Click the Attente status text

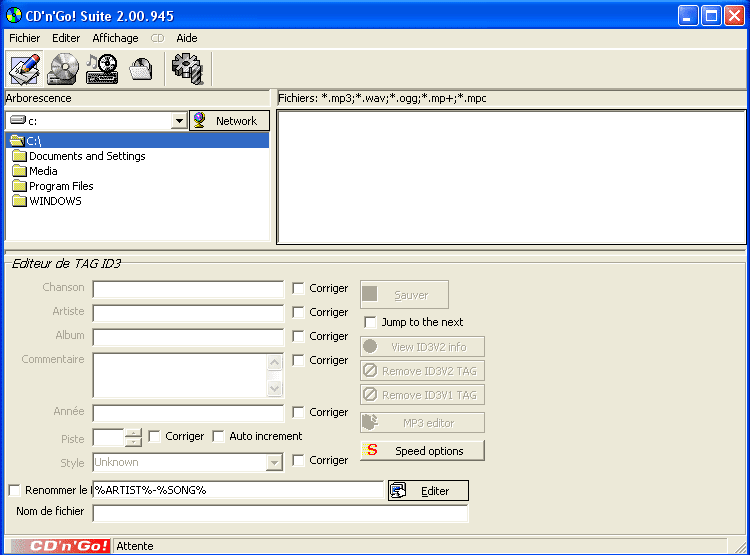tap(135, 546)
